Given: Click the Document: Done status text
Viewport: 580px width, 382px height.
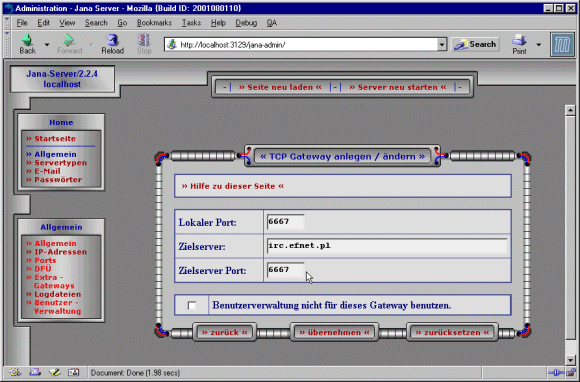Looking at the screenshot, I should [135, 373].
